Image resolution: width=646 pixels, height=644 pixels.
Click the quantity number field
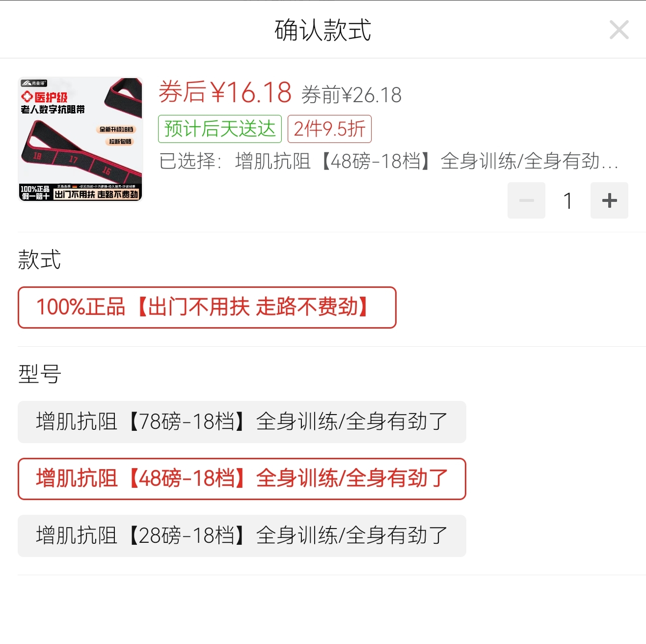pos(568,200)
